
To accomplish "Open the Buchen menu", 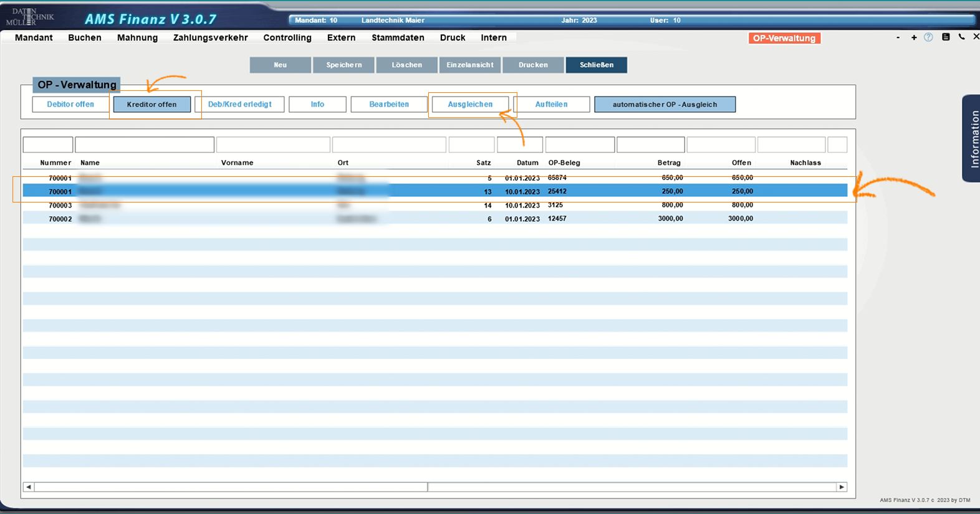I will (x=85, y=38).
